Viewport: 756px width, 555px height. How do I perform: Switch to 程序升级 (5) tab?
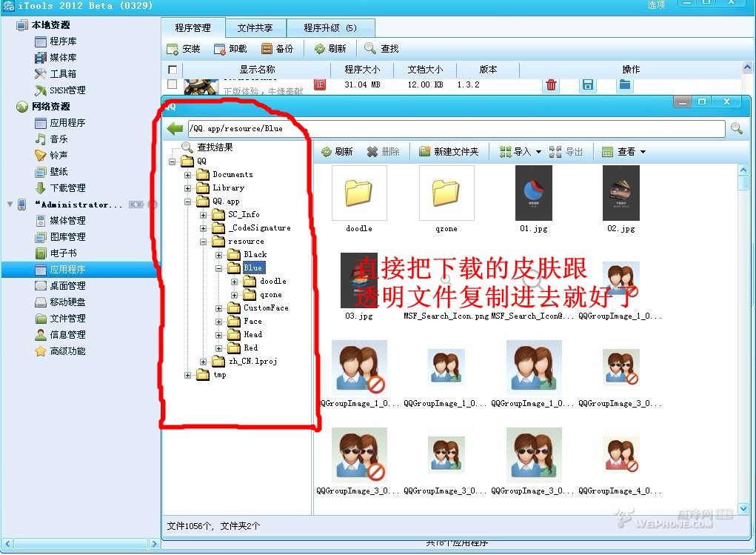331,28
